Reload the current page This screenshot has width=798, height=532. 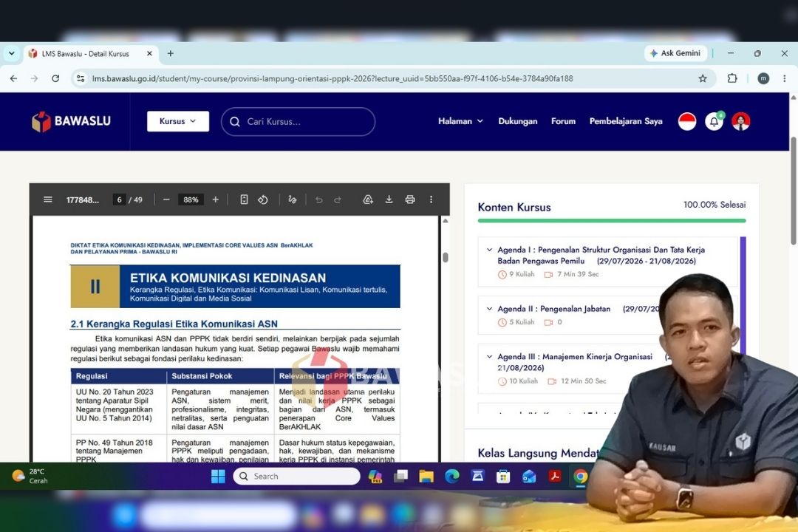pos(55,78)
